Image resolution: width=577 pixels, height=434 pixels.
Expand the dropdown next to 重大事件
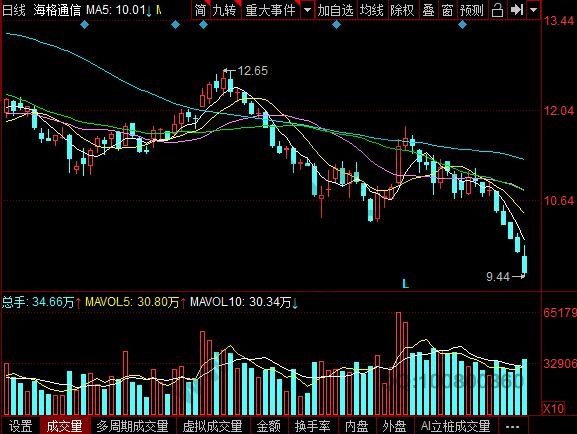(307, 10)
